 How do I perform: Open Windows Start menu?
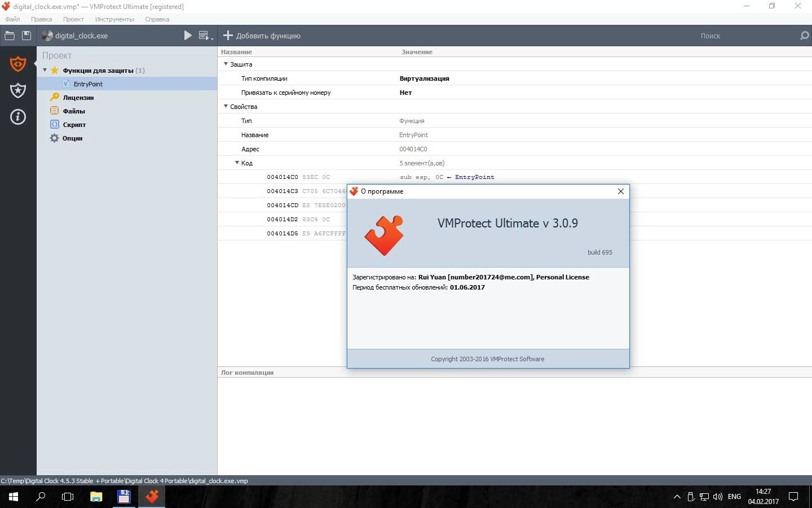coord(14,497)
